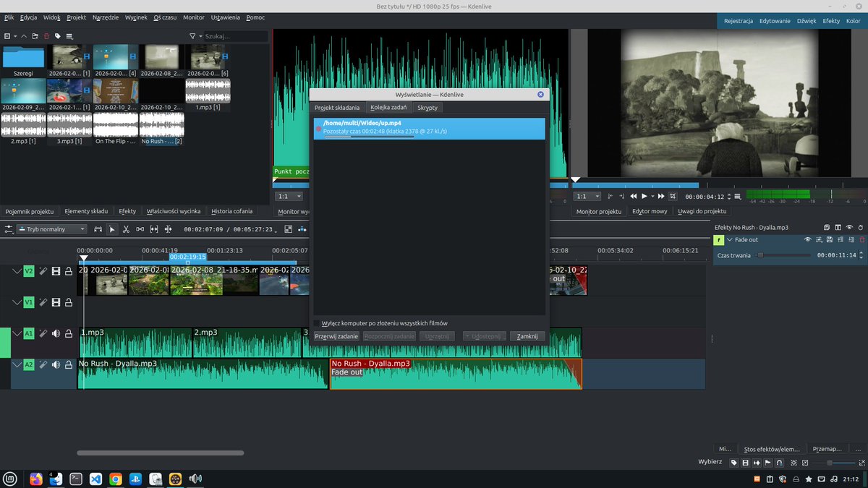This screenshot has height=488, width=868.
Task: Open the Projekt menu
Action: pyautogui.click(x=76, y=17)
